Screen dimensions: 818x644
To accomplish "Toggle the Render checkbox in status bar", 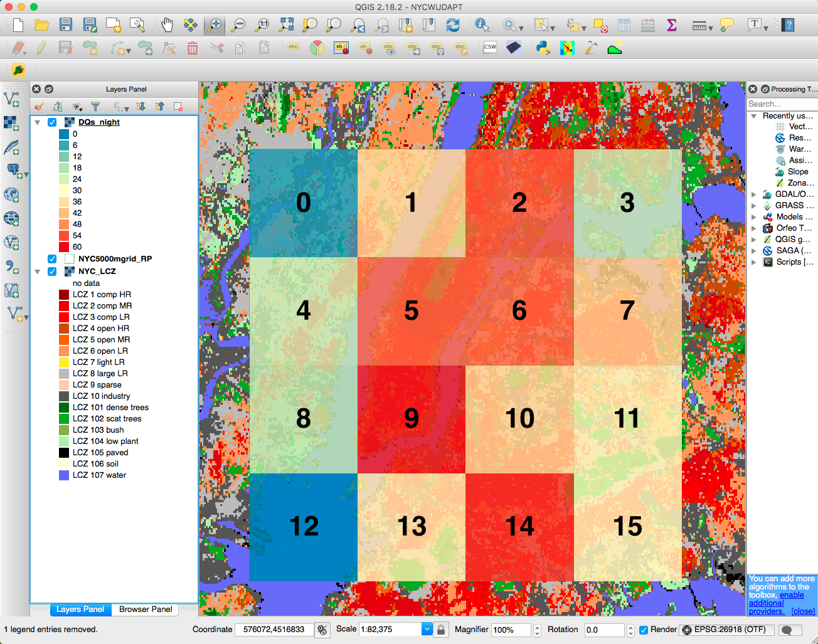I will [644, 630].
